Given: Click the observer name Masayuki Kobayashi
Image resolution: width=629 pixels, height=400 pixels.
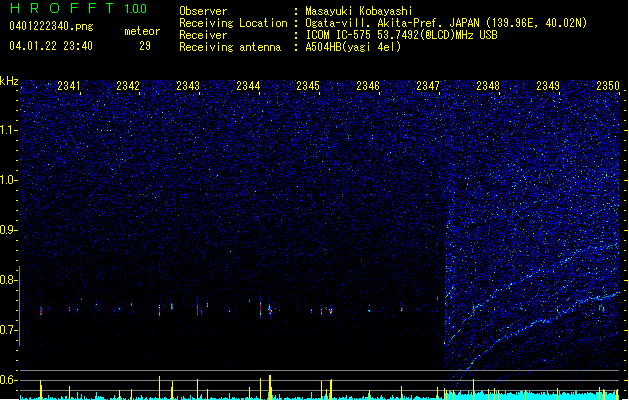Looking at the screenshot, I should (x=359, y=11).
